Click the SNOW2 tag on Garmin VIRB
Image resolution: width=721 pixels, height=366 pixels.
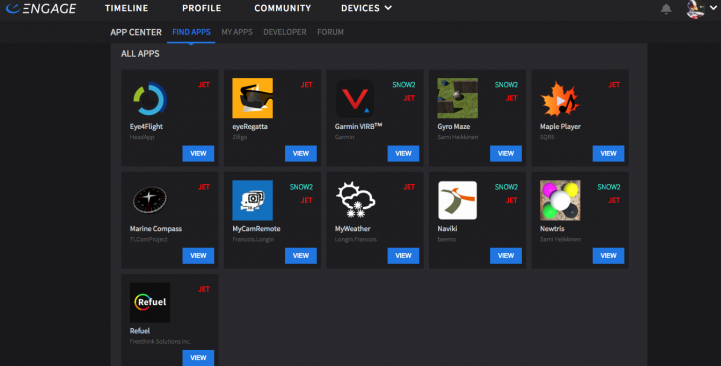[404, 85]
